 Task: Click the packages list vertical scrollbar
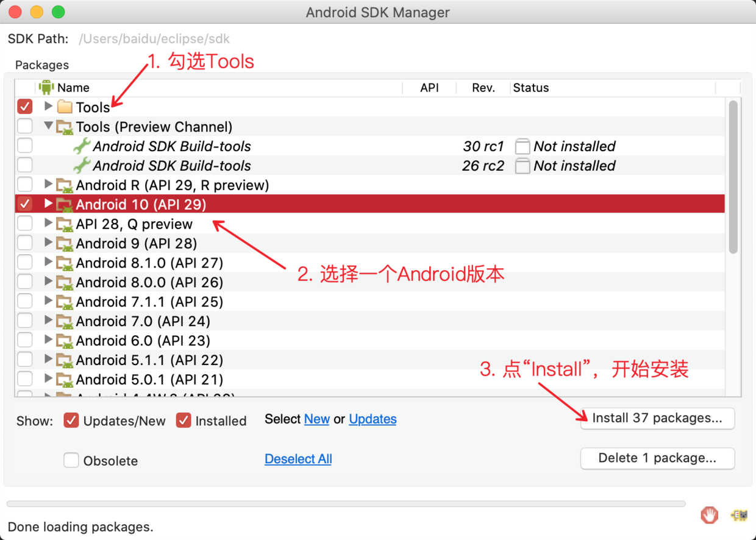pos(733,177)
